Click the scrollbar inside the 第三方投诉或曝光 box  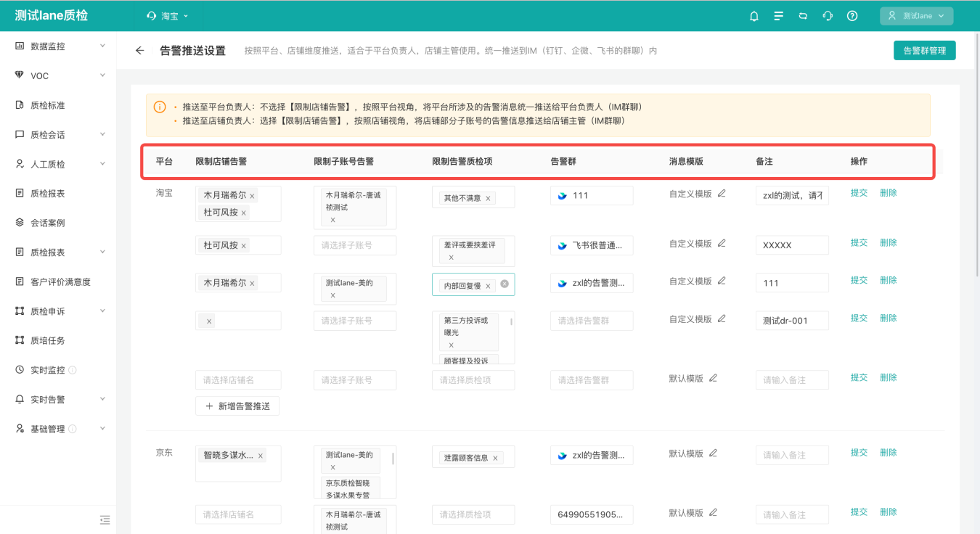coord(511,321)
